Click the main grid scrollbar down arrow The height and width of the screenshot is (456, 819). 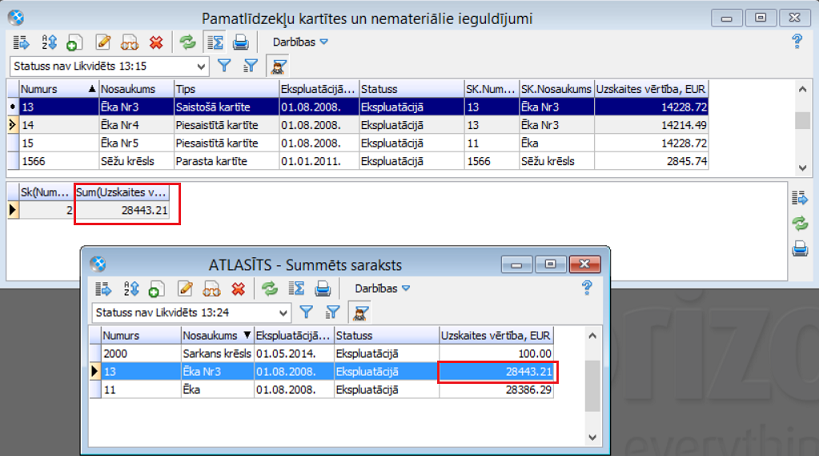(803, 168)
